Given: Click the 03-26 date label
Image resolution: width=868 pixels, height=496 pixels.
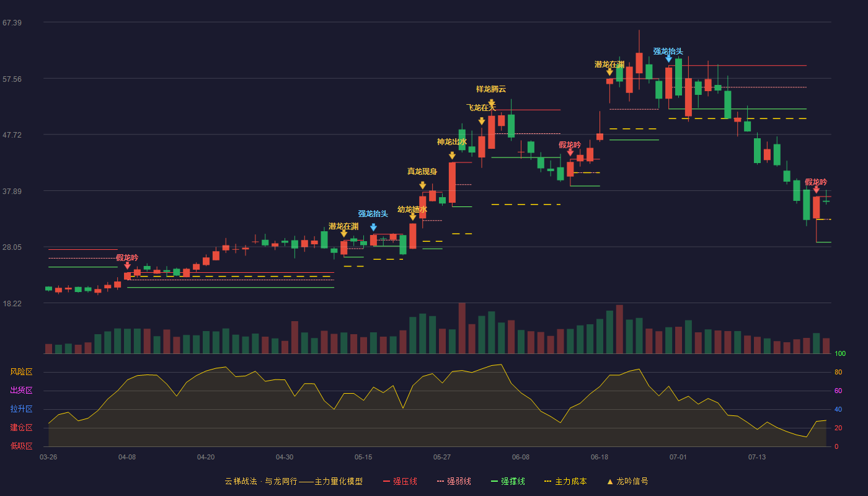Looking at the screenshot, I should [x=48, y=457].
